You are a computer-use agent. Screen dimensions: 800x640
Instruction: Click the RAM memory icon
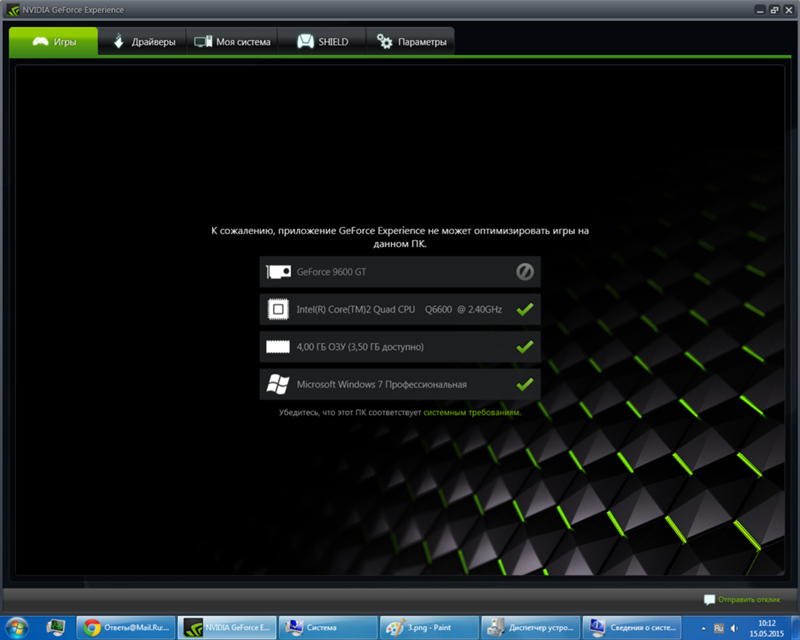coord(278,347)
